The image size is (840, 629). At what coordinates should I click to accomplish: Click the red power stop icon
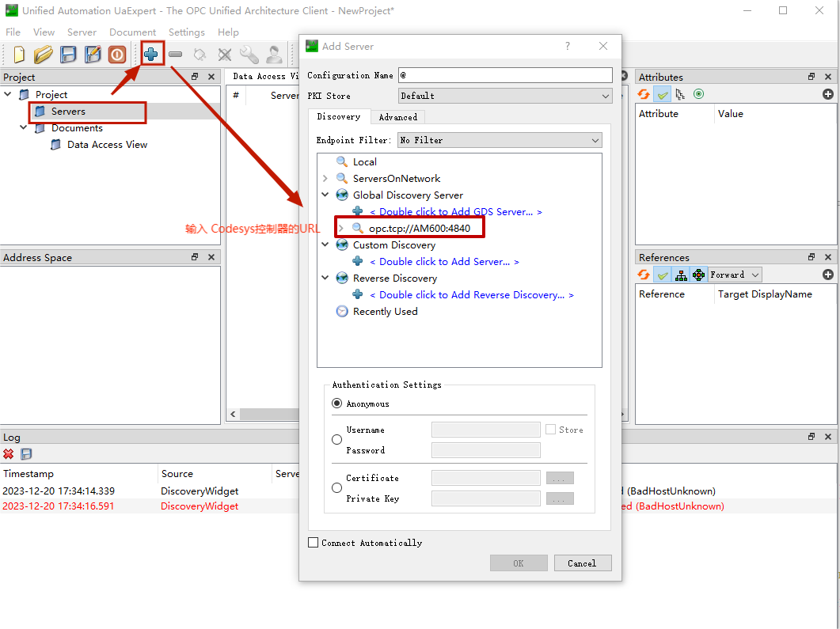pyautogui.click(x=117, y=54)
